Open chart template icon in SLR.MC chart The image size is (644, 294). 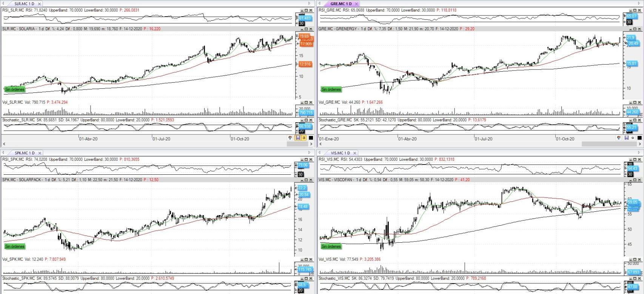pyautogui.click(x=290, y=138)
